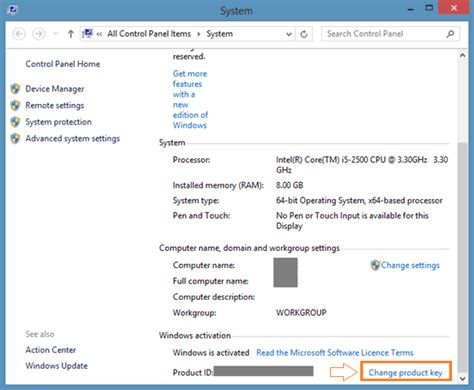This screenshot has height=390, width=474.
Task: Click the vertical scrollbar thumb
Action: 462,257
